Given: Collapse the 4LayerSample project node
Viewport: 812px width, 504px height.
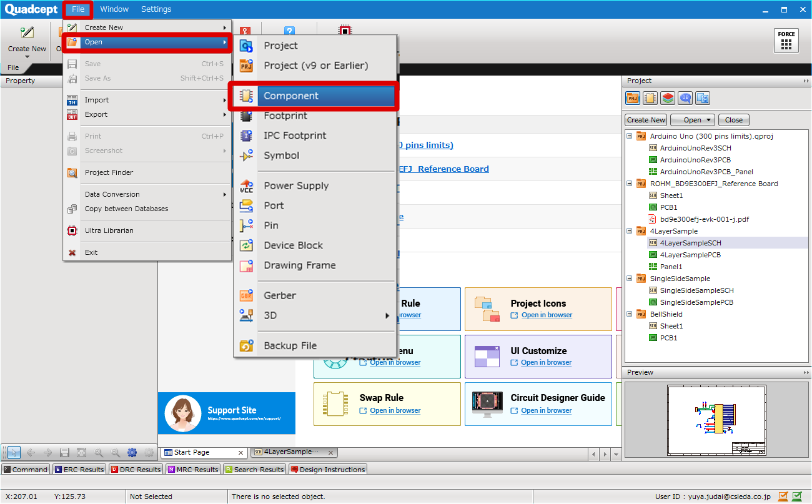Looking at the screenshot, I should tap(630, 231).
